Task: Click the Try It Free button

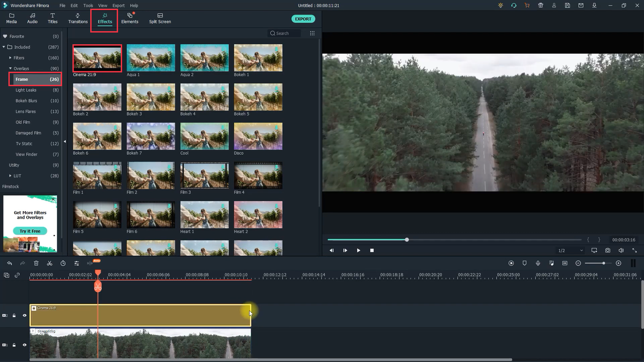Action: 30,231
